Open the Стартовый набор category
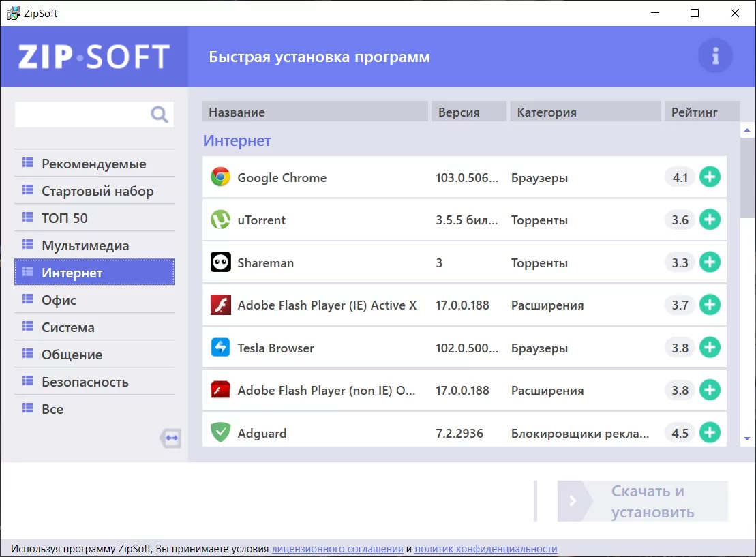The height and width of the screenshot is (557, 756). click(x=95, y=191)
